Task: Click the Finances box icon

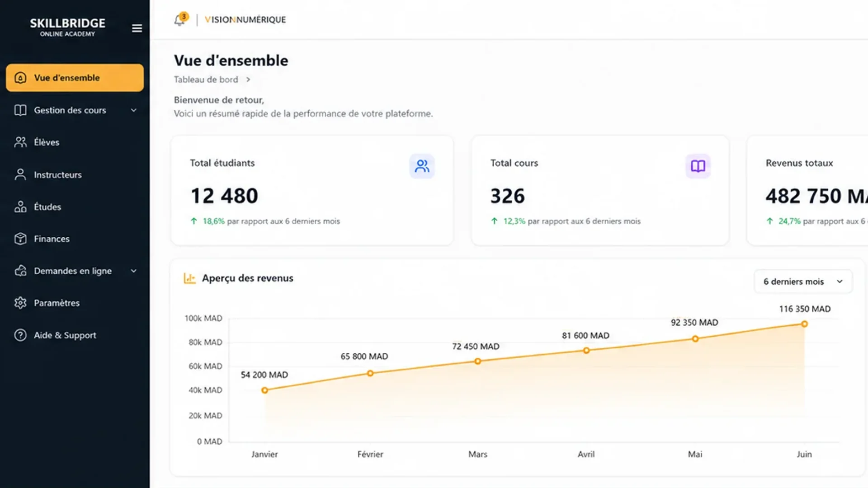Action: [x=20, y=239]
